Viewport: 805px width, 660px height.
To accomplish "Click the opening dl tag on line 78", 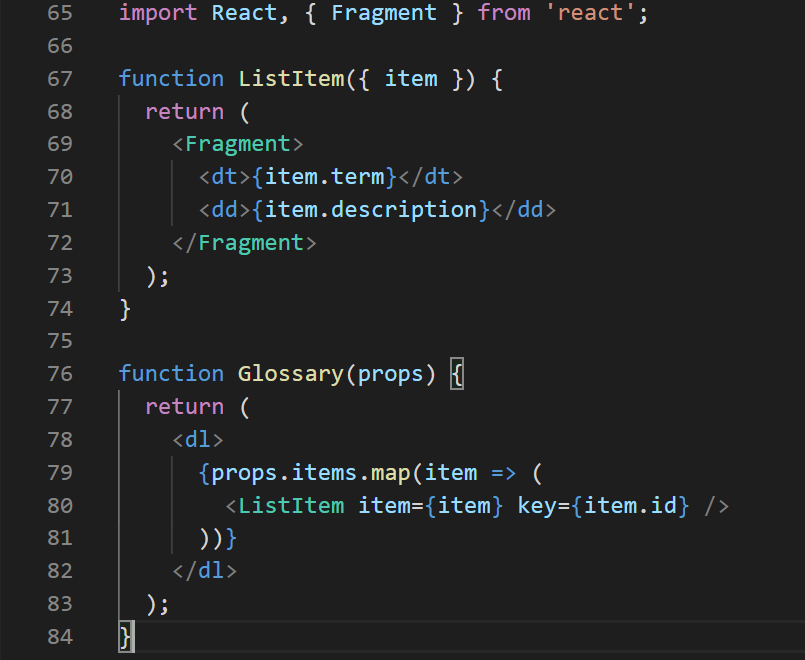I will (x=197, y=439).
